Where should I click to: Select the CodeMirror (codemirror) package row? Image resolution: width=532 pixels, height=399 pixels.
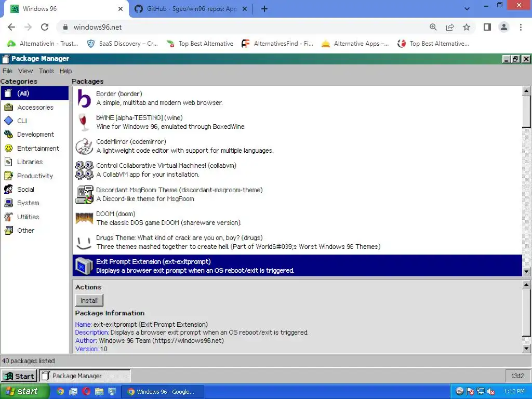coord(297,146)
